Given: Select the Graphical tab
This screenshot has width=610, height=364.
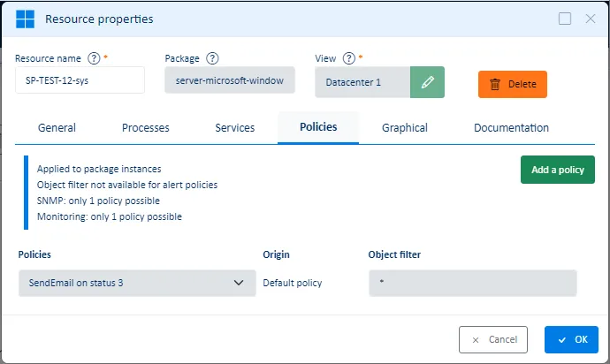Looking at the screenshot, I should point(405,128).
